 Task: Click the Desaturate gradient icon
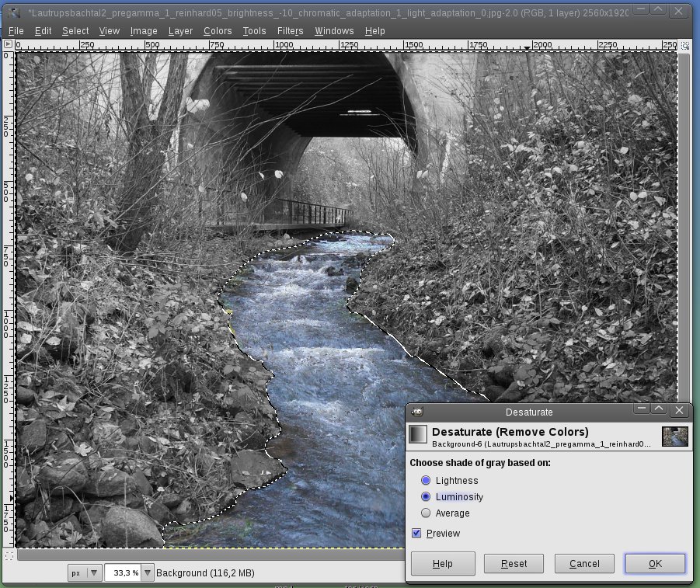pyautogui.click(x=418, y=434)
